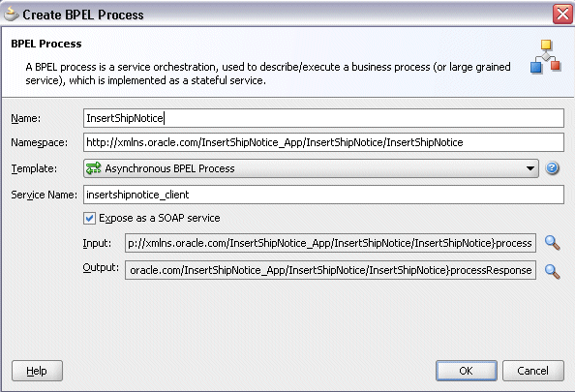575x392 pixels.
Task: Select the Service Name field insertshipnotice_client
Action: [323, 195]
